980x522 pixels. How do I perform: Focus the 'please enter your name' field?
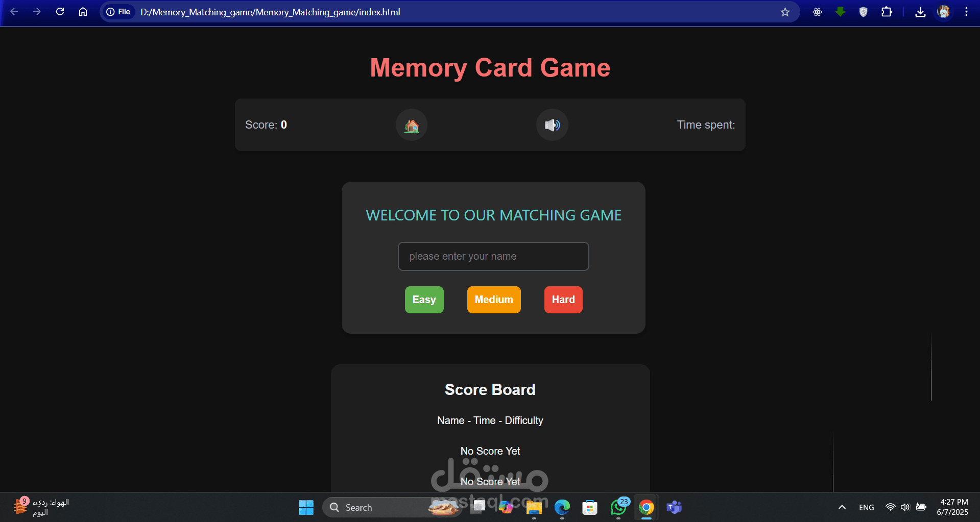493,256
